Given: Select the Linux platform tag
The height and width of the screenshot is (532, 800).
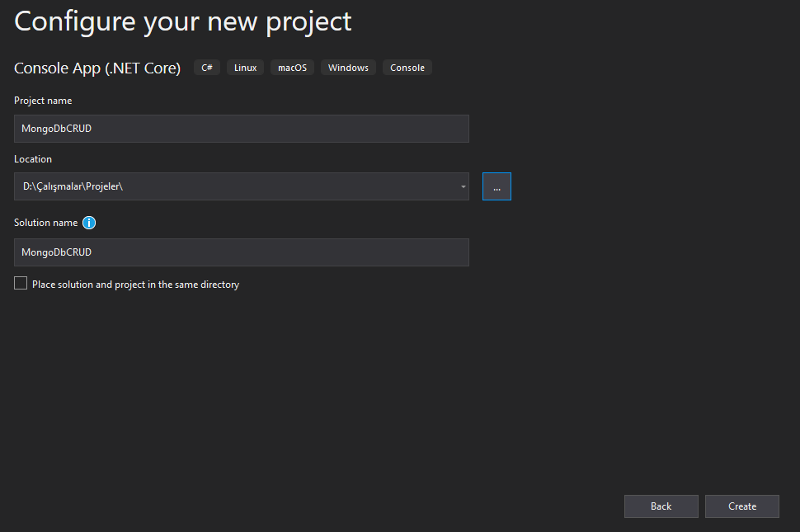Looking at the screenshot, I should 246,68.
